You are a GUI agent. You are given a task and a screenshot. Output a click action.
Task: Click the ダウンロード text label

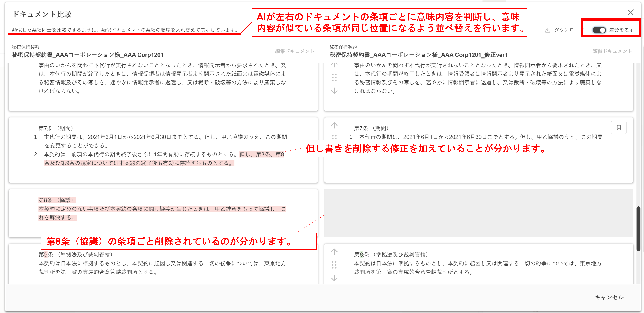click(x=567, y=30)
